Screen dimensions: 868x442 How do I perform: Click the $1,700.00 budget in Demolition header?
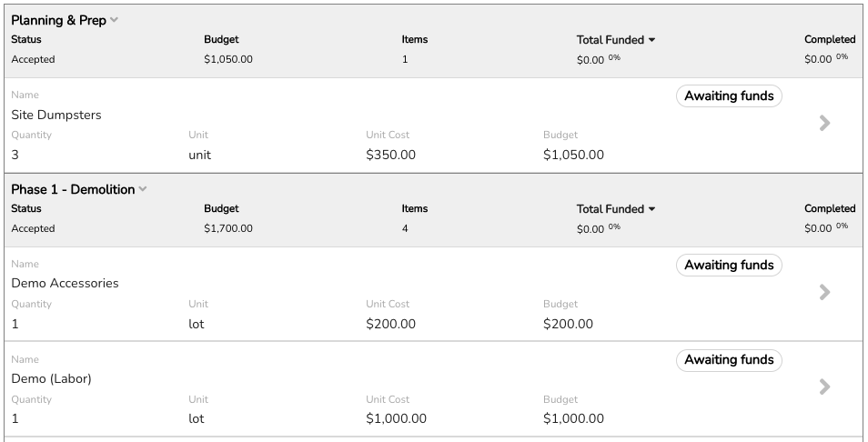point(228,228)
